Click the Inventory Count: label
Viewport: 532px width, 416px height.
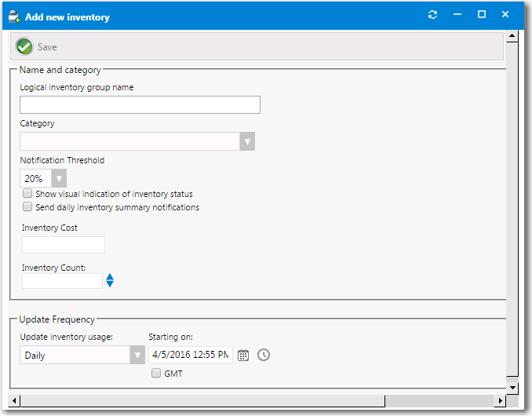(53, 268)
